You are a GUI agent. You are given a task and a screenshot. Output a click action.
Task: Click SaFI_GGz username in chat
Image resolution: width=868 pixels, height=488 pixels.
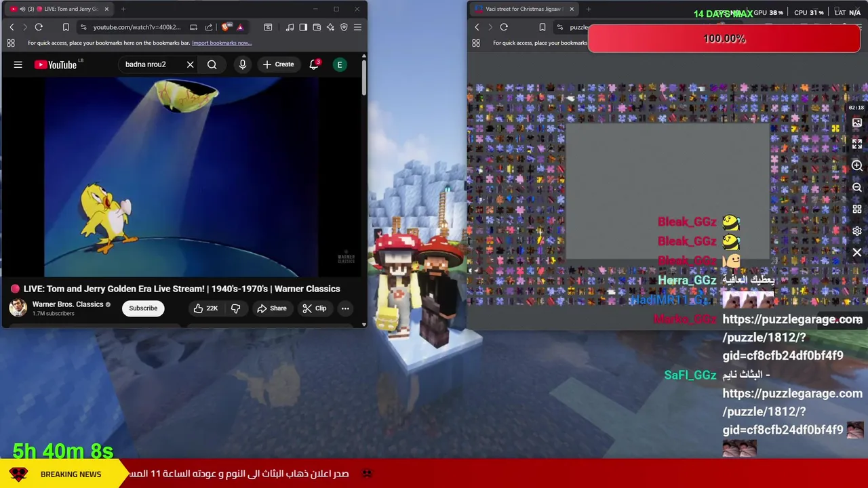pyautogui.click(x=690, y=375)
